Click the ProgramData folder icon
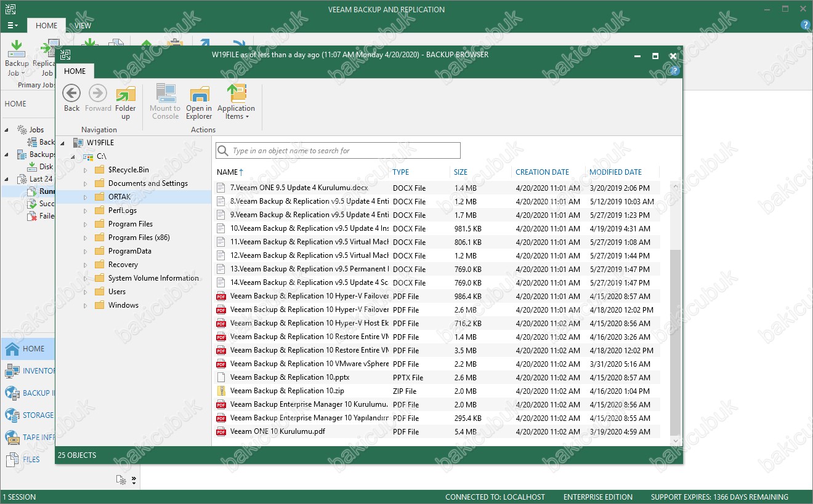This screenshot has height=504, width=813. pos(99,251)
